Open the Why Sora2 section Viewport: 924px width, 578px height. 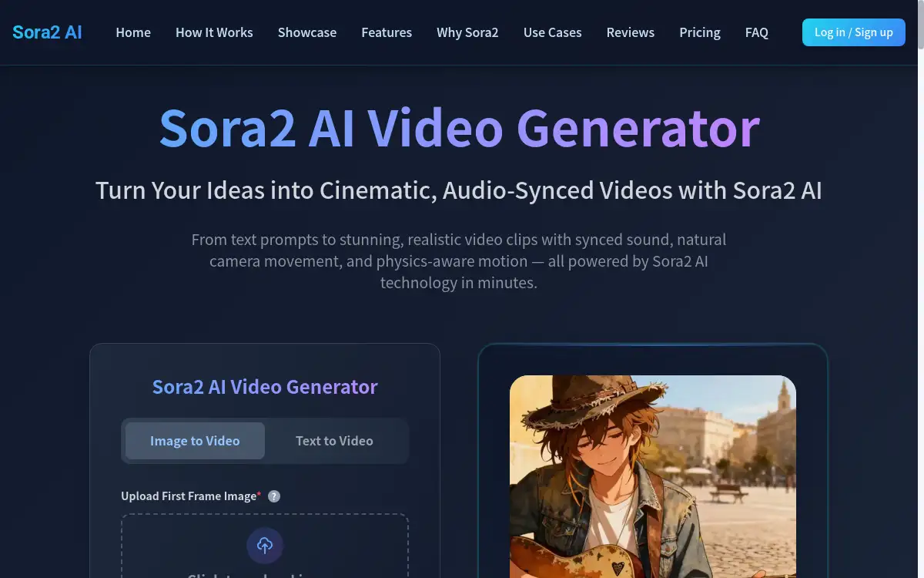pyautogui.click(x=467, y=32)
